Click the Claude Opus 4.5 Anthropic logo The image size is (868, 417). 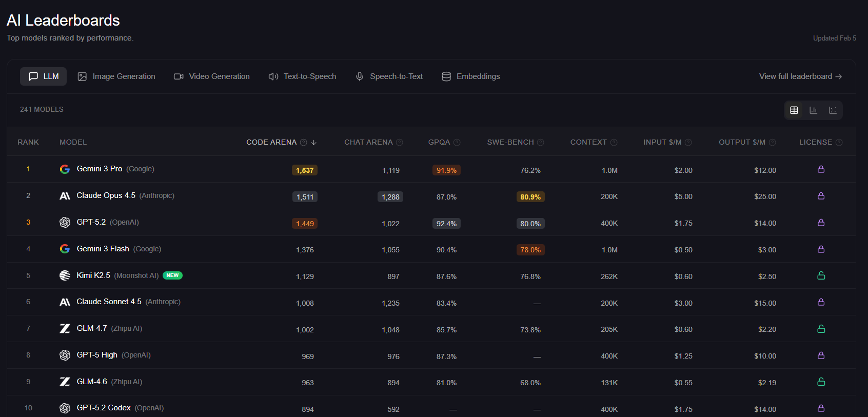65,196
